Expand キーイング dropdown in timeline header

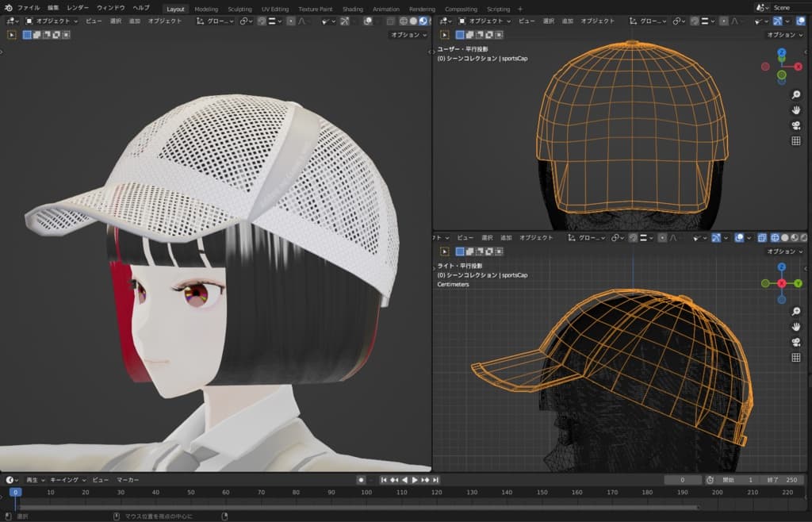point(67,480)
